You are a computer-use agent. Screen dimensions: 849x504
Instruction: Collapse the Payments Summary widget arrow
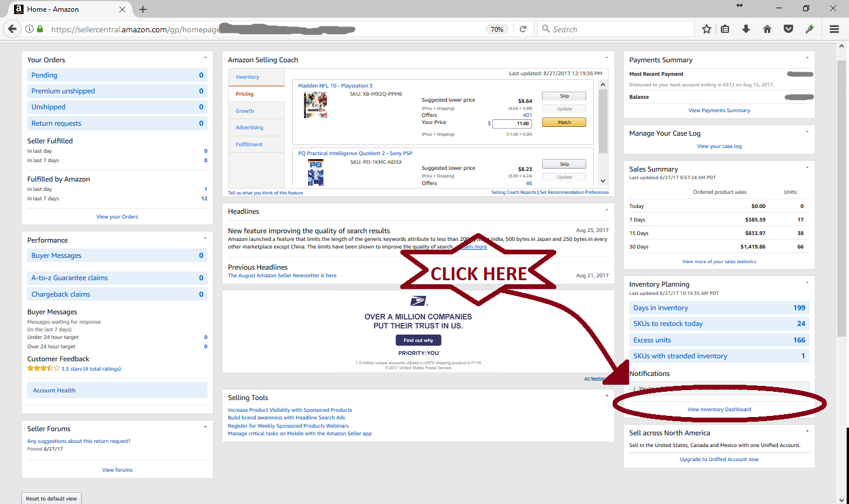point(807,58)
